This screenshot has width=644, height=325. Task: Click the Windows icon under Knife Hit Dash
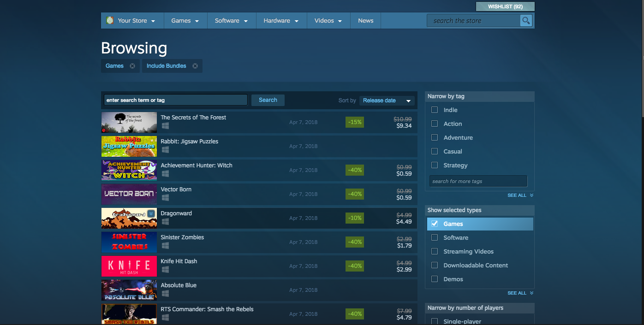coord(165,270)
